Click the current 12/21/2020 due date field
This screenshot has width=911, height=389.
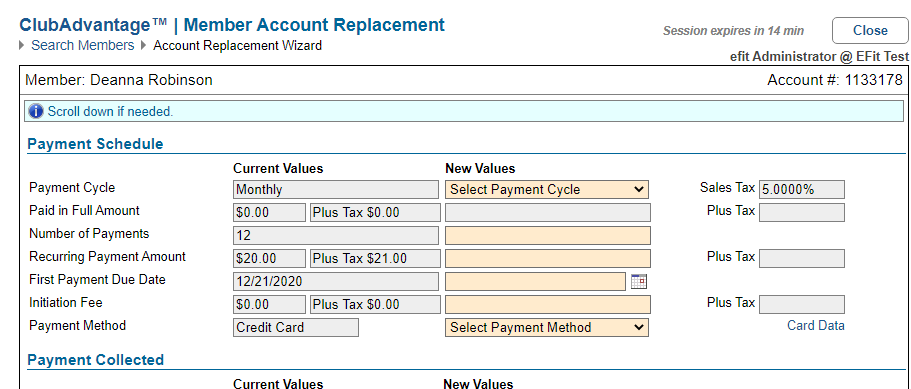tap(336, 282)
